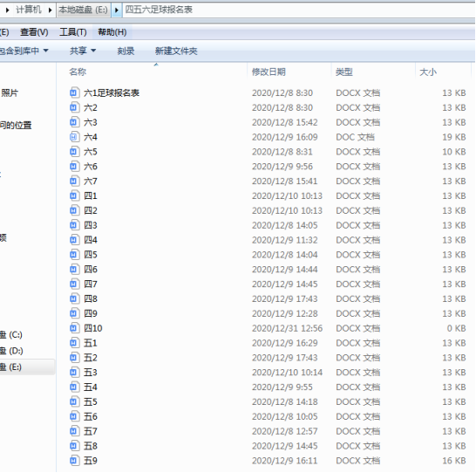
Task: Click the DOC 文档 type cell
Action: (x=355, y=137)
